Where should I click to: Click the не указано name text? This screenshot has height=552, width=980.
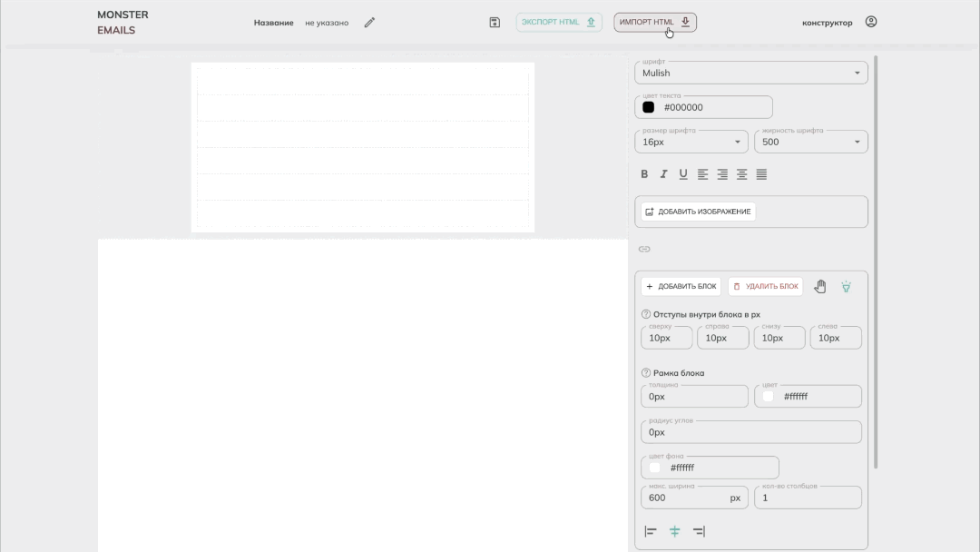point(327,23)
